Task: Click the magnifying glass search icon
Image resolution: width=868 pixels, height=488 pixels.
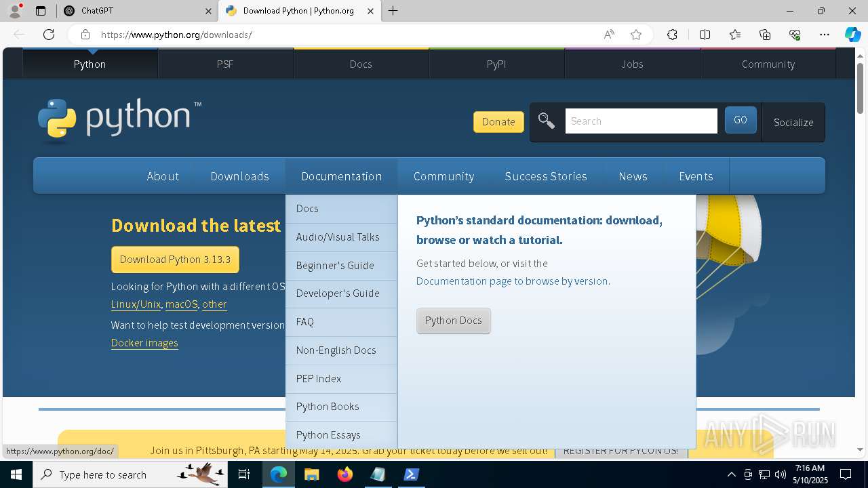Action: point(546,121)
